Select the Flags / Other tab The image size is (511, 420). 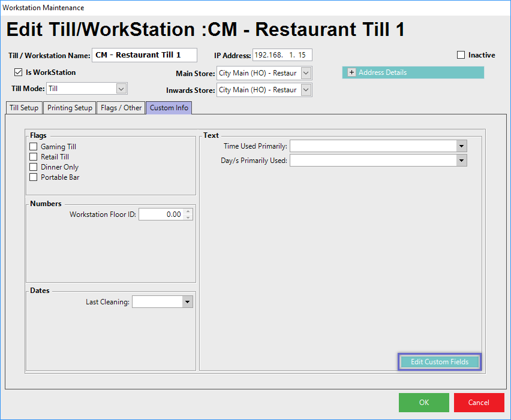[121, 108]
